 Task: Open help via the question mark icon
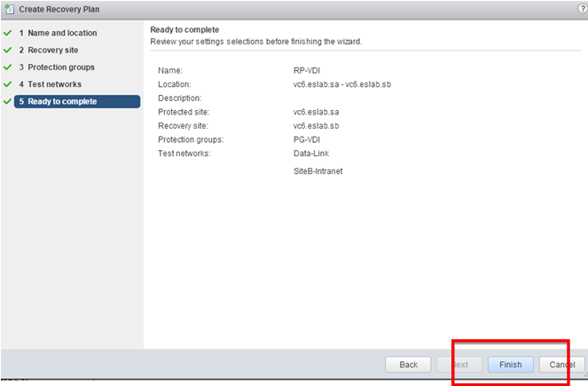click(582, 8)
